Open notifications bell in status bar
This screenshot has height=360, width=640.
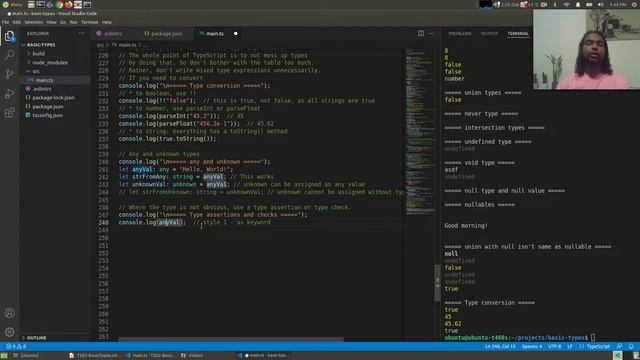coord(631,346)
